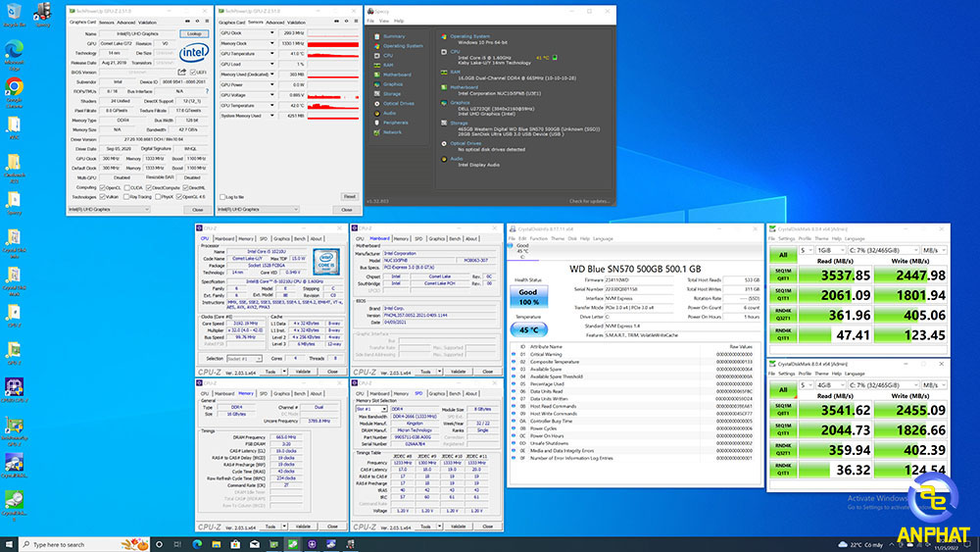Toggle the DirectML checkbox in GPU-Z

pyautogui.click(x=185, y=187)
